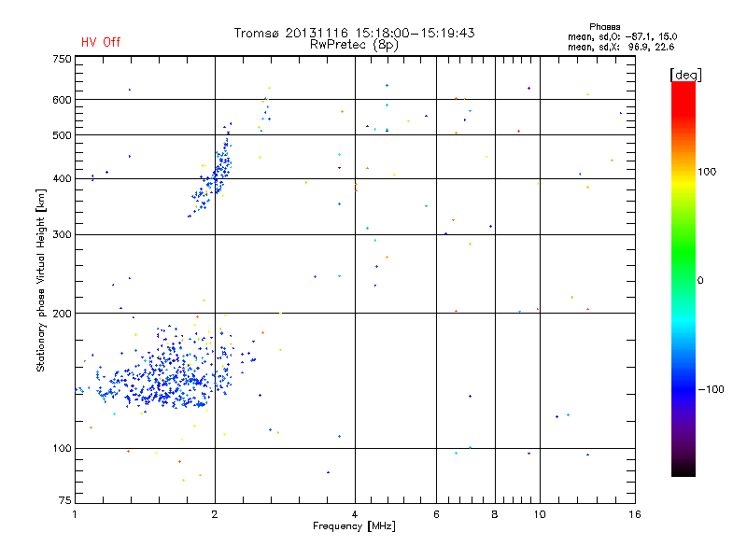Click the 200 tick on height axis
Image resolution: width=747 pixels, height=560 pixels.
tap(62, 314)
